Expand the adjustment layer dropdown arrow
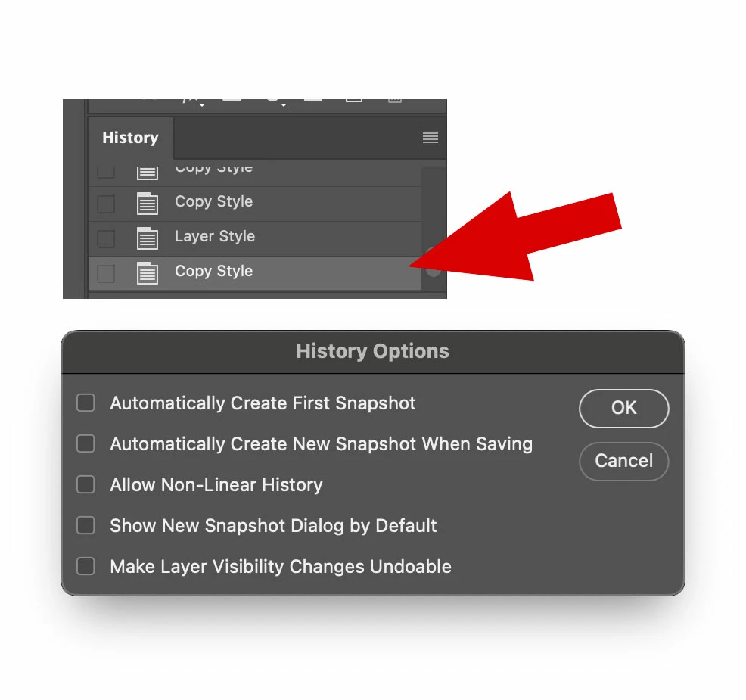The height and width of the screenshot is (700, 746). (284, 104)
